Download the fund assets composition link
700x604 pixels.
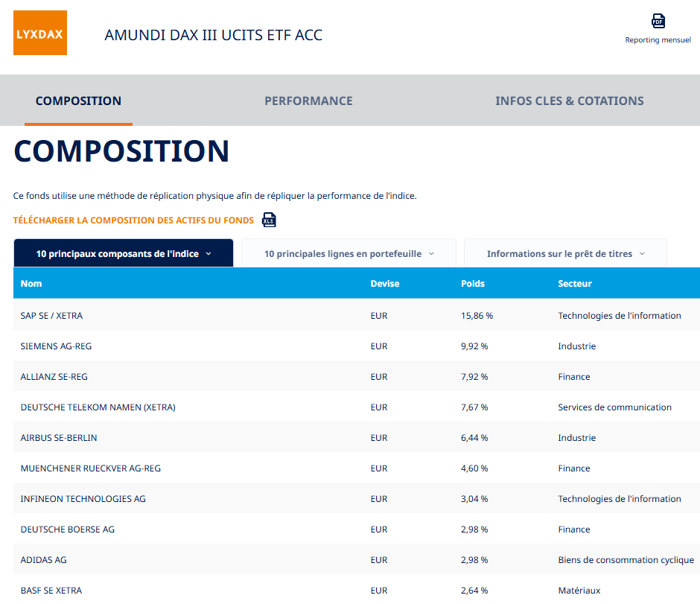133,220
